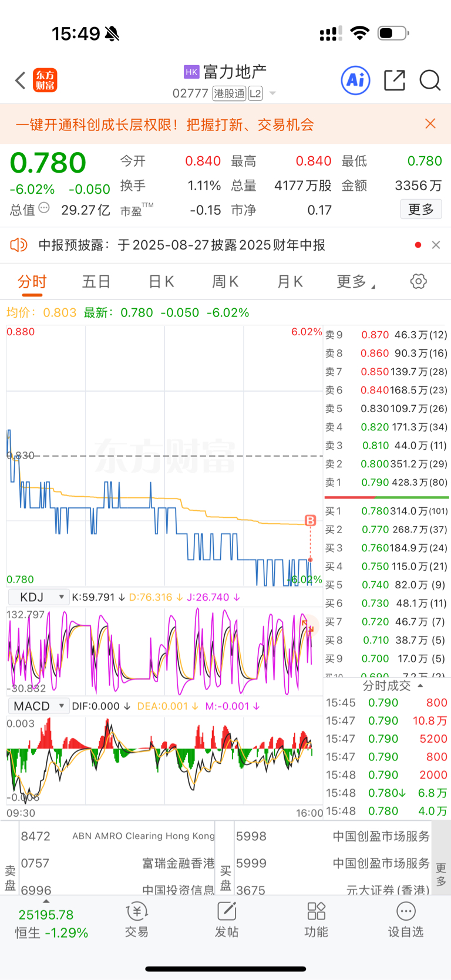451x980 pixels.
Task: Tap the 买3 0.760 order row
Action: [x=386, y=548]
